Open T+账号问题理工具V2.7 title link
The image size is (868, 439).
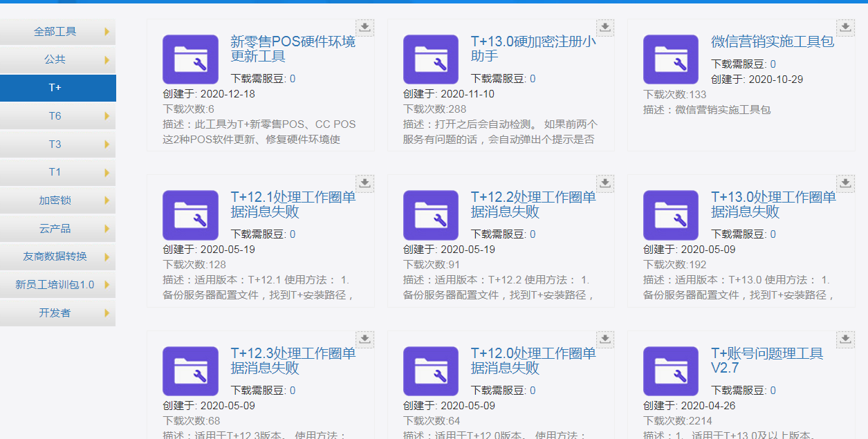point(767,361)
